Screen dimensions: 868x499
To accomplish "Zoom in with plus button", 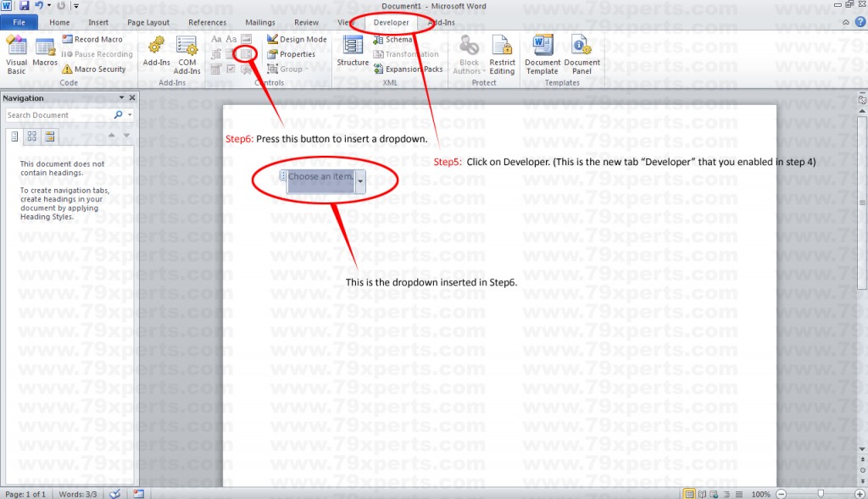I will coord(860,494).
